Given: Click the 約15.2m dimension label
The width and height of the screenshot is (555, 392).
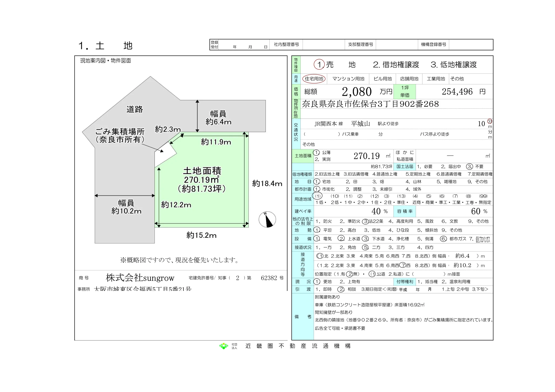Looking at the screenshot, I should [x=201, y=235].
